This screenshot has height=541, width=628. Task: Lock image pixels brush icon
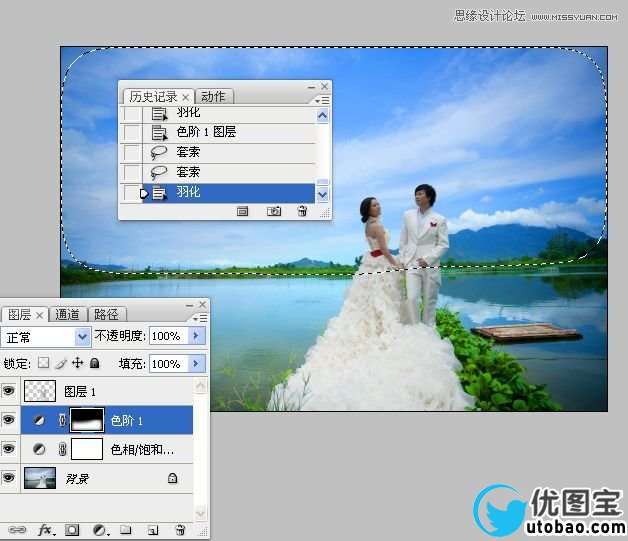(x=60, y=363)
